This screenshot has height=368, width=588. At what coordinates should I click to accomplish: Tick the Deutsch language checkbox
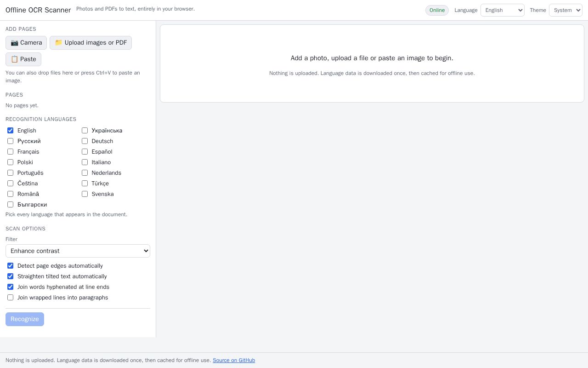(85, 141)
